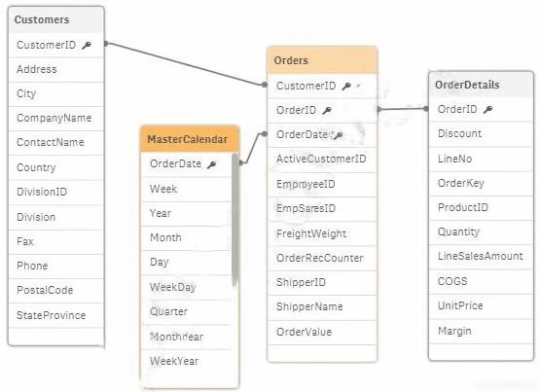Click the MasterCalendar table vertical scrollbar
Viewport: 540px width, 392px height.
(x=234, y=220)
